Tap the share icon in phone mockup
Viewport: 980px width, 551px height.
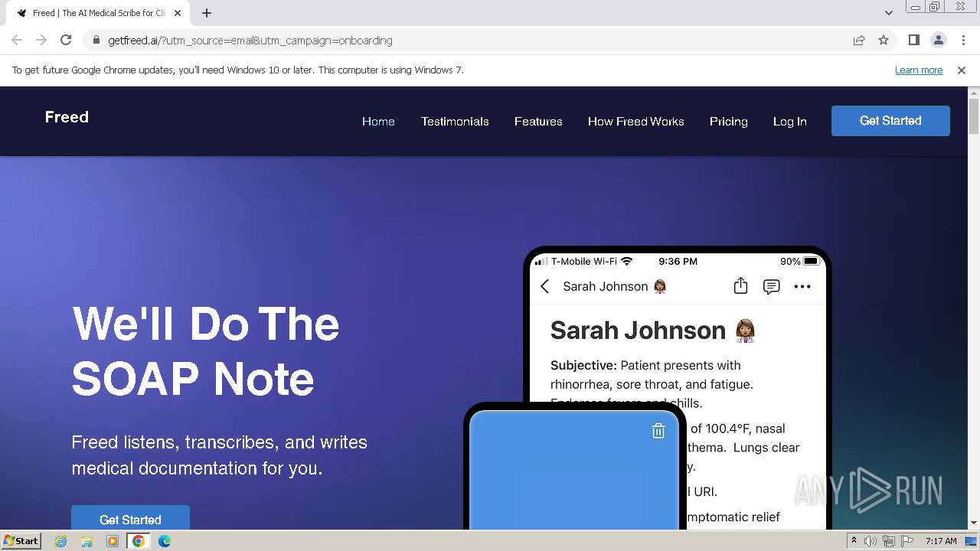(x=740, y=285)
